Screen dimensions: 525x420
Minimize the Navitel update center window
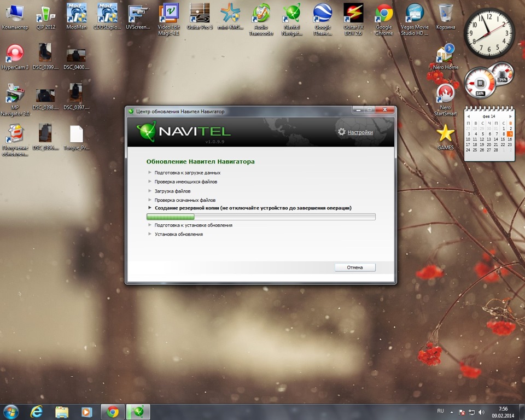(358, 110)
